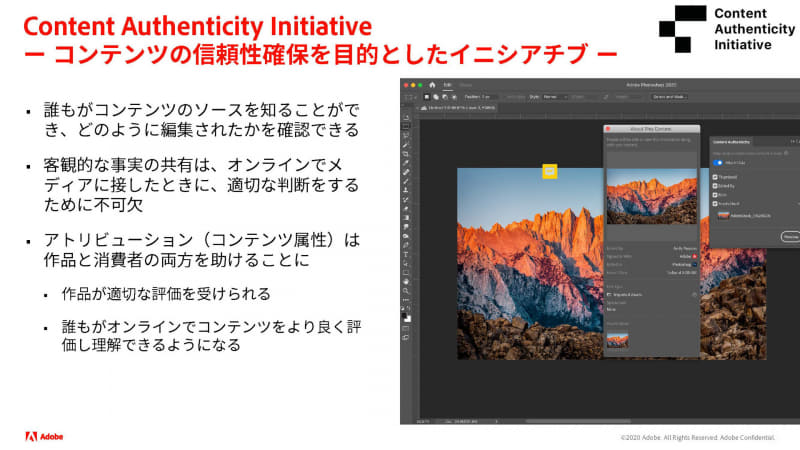Select the Zoom tool
Viewport: 800px width, 450px height.
[406, 291]
